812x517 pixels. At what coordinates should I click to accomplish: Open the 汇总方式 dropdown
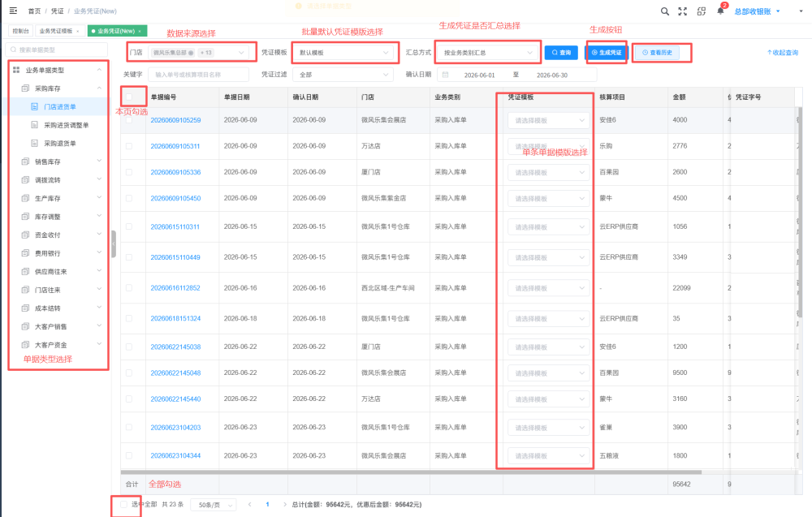[487, 52]
